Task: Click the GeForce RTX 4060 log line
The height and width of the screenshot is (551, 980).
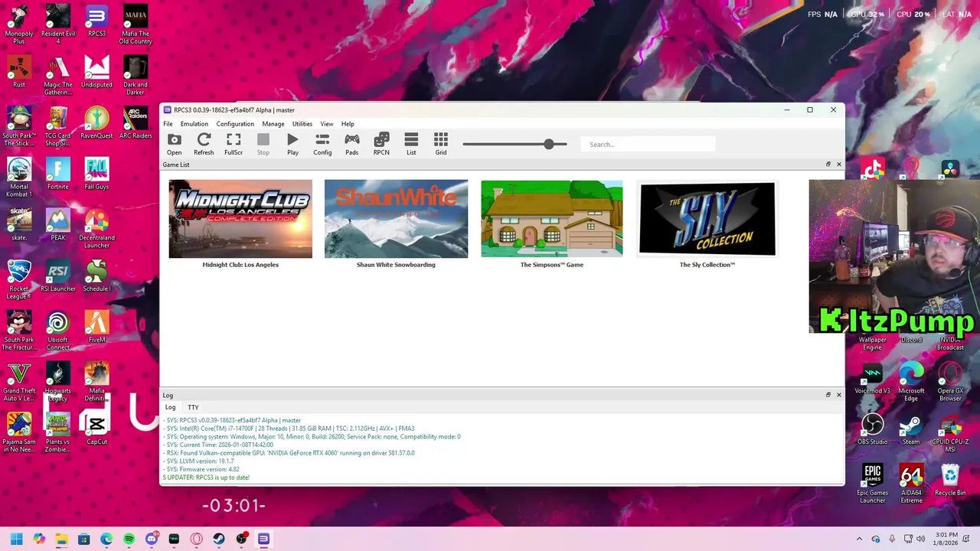Action: pyautogui.click(x=289, y=453)
